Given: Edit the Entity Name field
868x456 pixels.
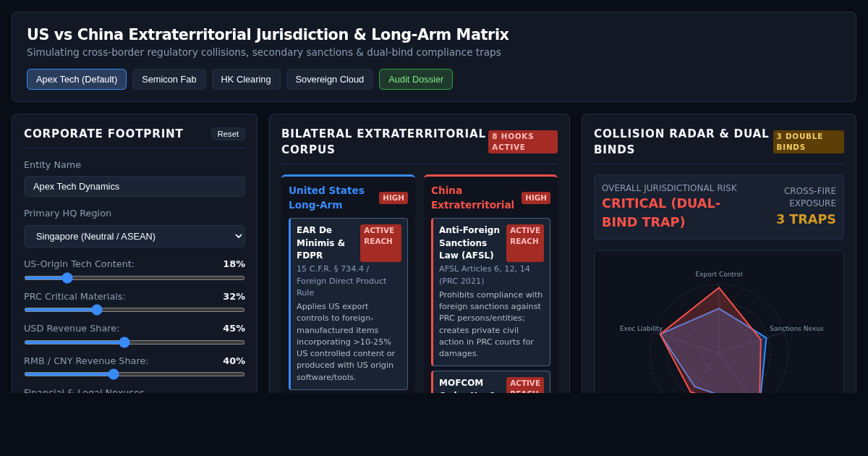Looking at the screenshot, I should pos(135,186).
